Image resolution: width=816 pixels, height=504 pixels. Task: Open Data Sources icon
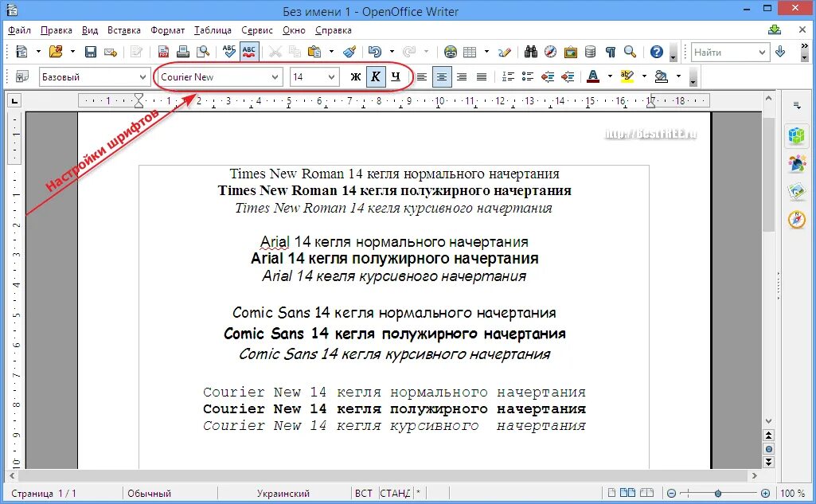(590, 52)
